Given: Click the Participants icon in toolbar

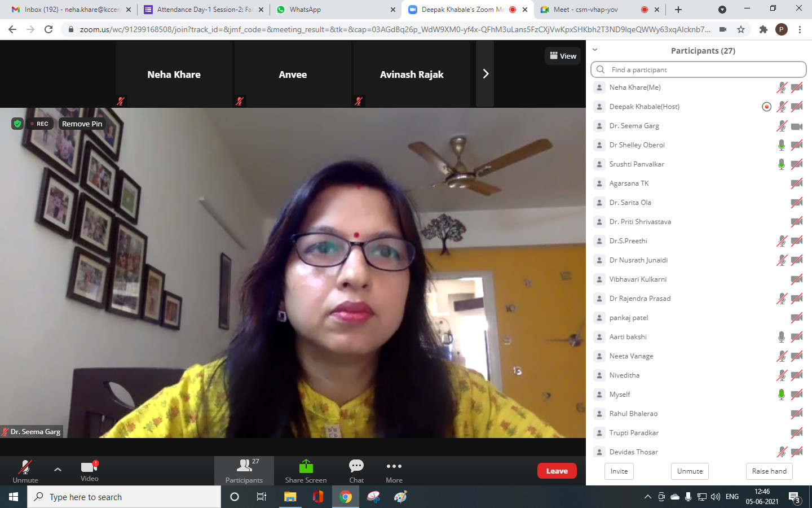Looking at the screenshot, I should click(244, 467).
